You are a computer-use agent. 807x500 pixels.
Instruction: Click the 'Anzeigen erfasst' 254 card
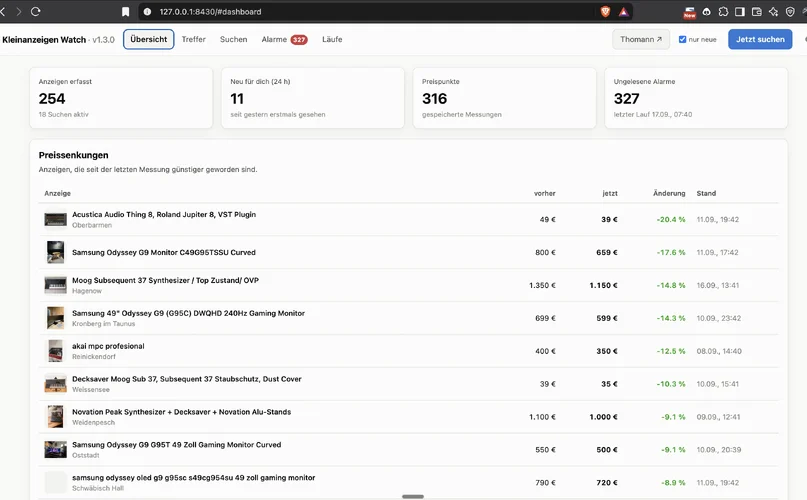(121, 98)
